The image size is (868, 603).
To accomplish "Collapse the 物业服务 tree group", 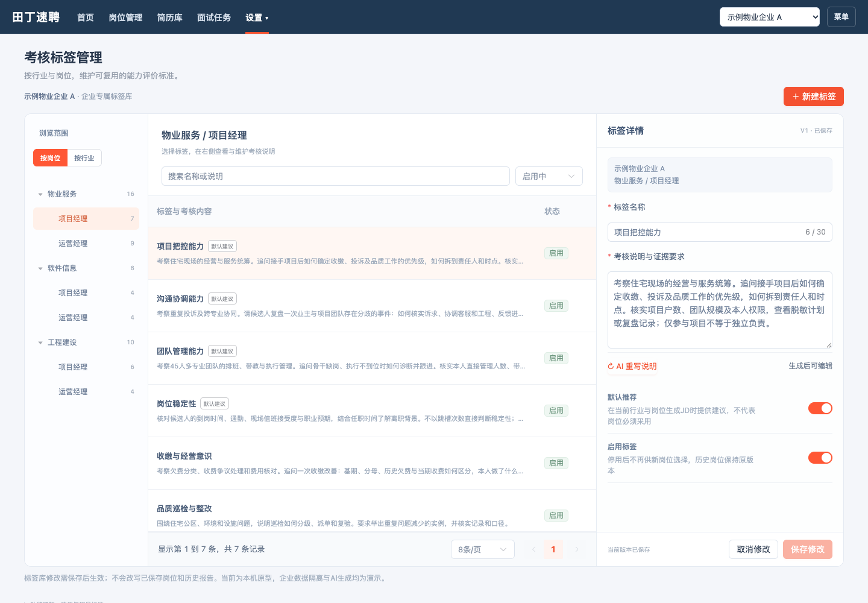I will [x=40, y=194].
